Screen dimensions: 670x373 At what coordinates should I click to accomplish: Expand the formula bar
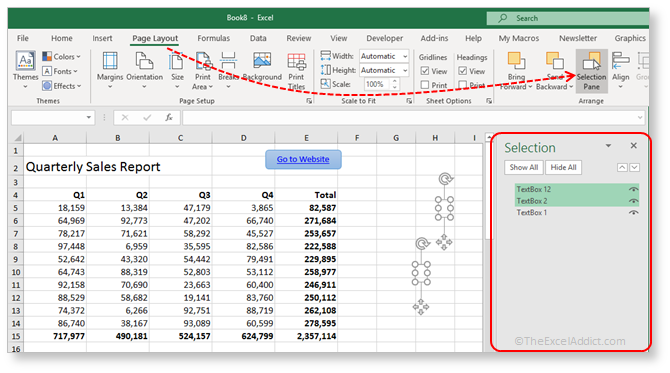pos(640,117)
